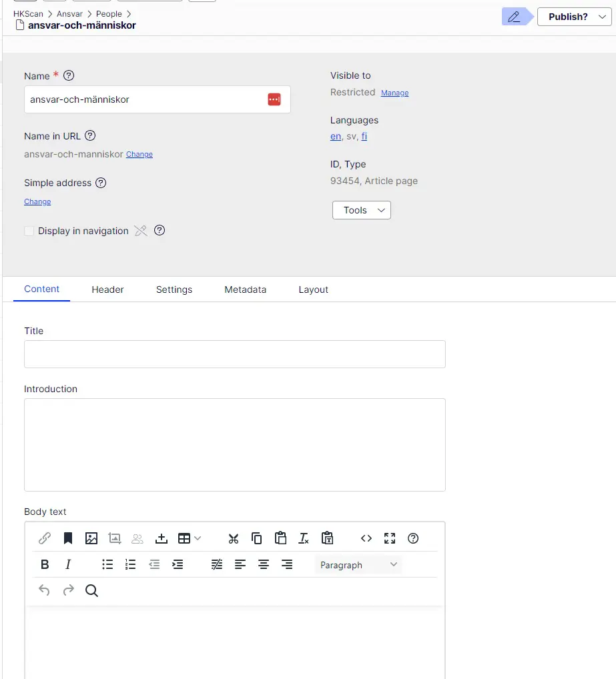Click Change link for Name in URL
The width and height of the screenshot is (616, 679).
coord(139,154)
